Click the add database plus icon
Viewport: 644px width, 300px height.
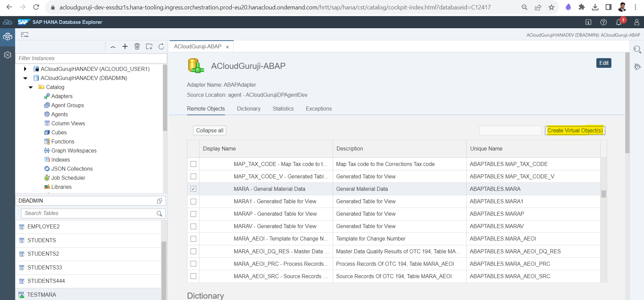click(125, 47)
